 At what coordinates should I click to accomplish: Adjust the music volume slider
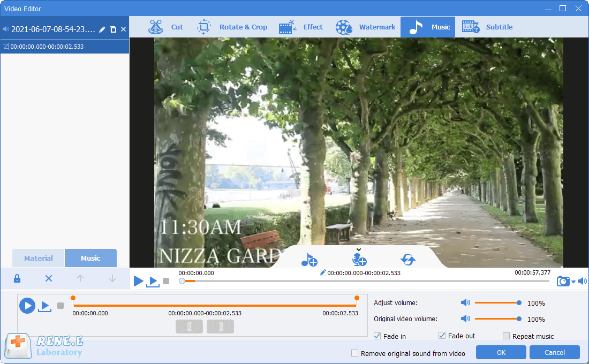coord(497,303)
